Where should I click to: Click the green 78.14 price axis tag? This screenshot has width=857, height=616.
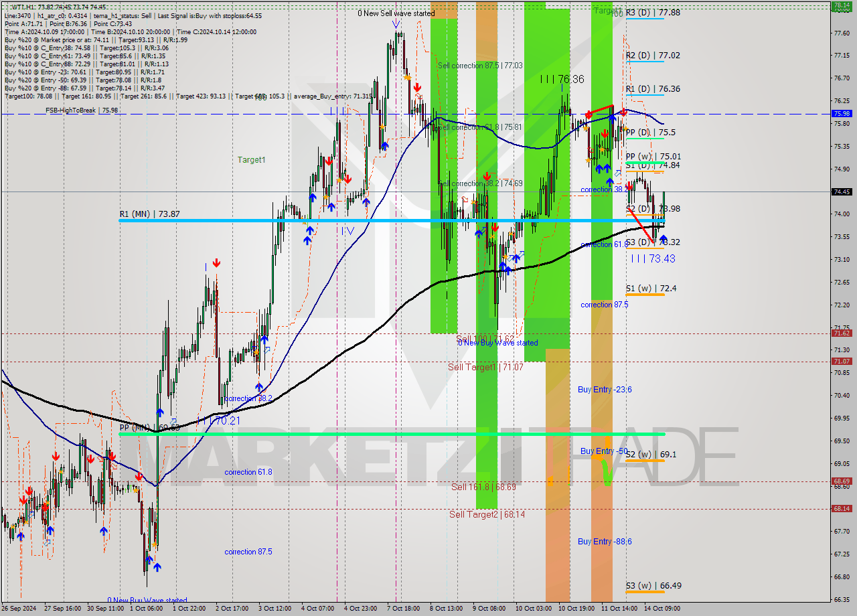pos(842,5)
